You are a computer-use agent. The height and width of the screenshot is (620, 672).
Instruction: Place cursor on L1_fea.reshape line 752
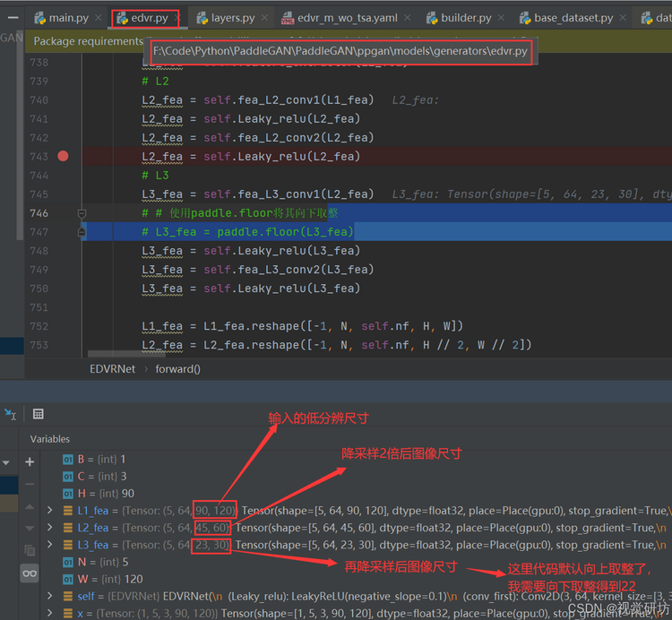tap(302, 326)
